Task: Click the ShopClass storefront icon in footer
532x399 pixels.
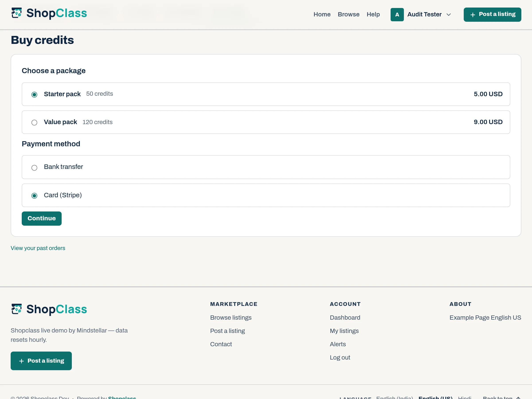Action: click(x=17, y=309)
